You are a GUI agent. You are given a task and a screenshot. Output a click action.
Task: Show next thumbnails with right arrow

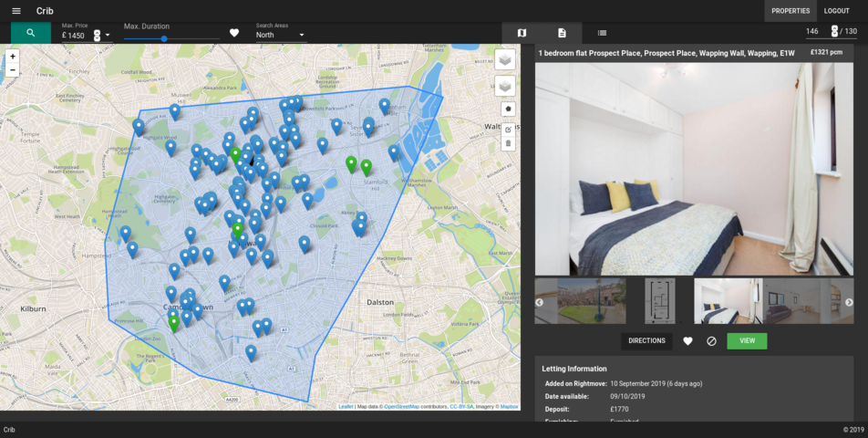click(849, 302)
